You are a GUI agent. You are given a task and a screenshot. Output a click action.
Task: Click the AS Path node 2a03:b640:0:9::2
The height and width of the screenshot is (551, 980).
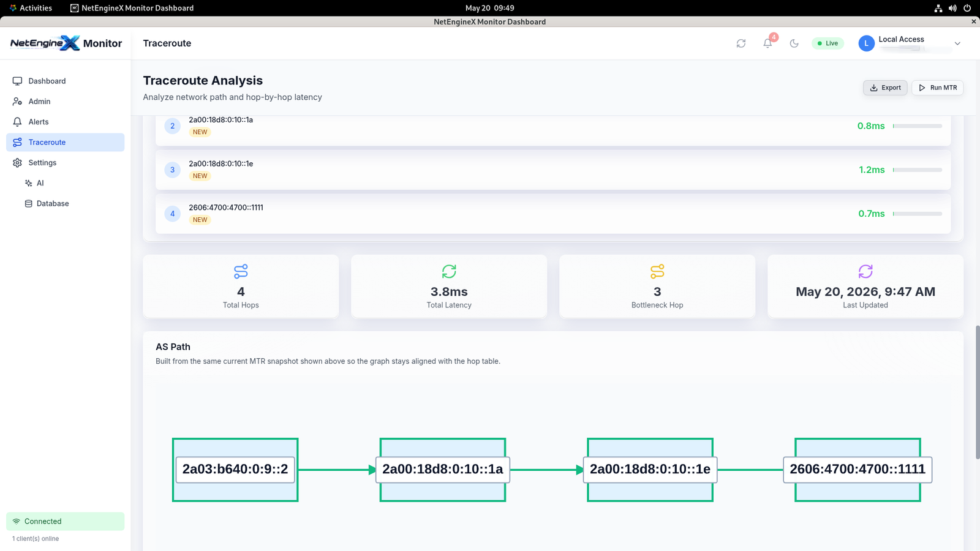point(235,470)
